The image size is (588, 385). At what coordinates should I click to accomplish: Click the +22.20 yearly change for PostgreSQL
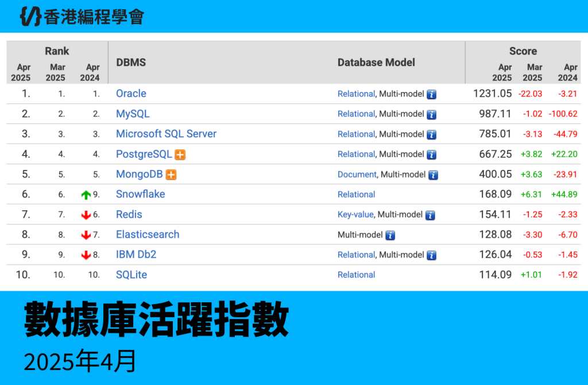point(564,154)
